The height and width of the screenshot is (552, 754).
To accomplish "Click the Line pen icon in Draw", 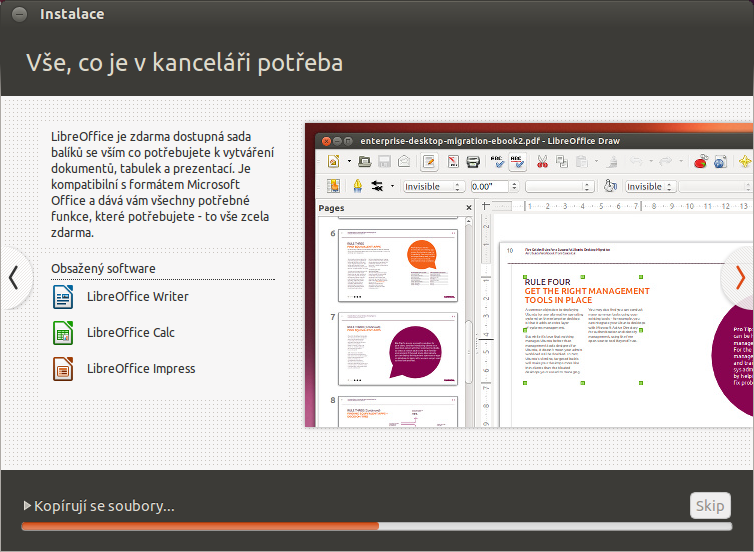I will 357,186.
